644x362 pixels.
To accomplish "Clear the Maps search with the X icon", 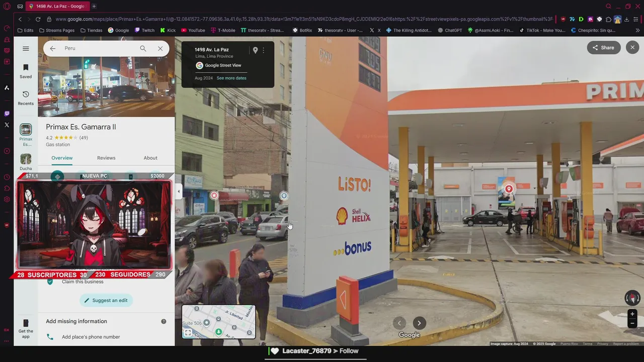I will [160, 48].
